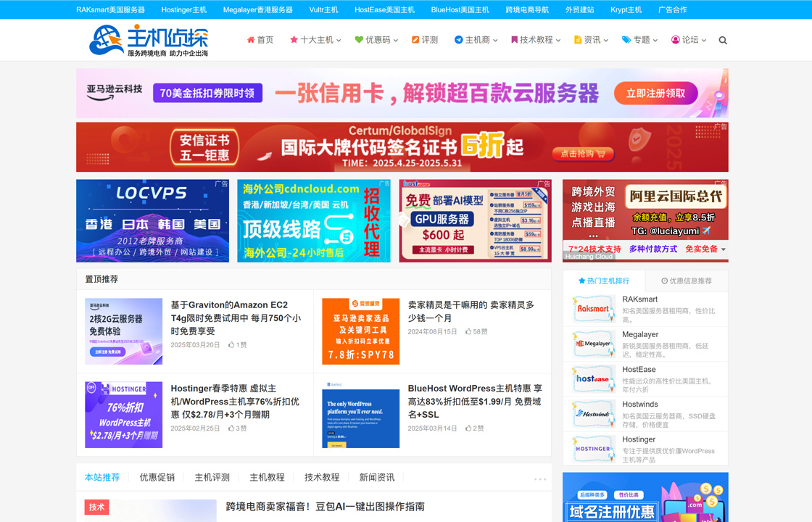Open Krypt主机 top bar link
The width and height of the screenshot is (812, 522).
[626, 10]
